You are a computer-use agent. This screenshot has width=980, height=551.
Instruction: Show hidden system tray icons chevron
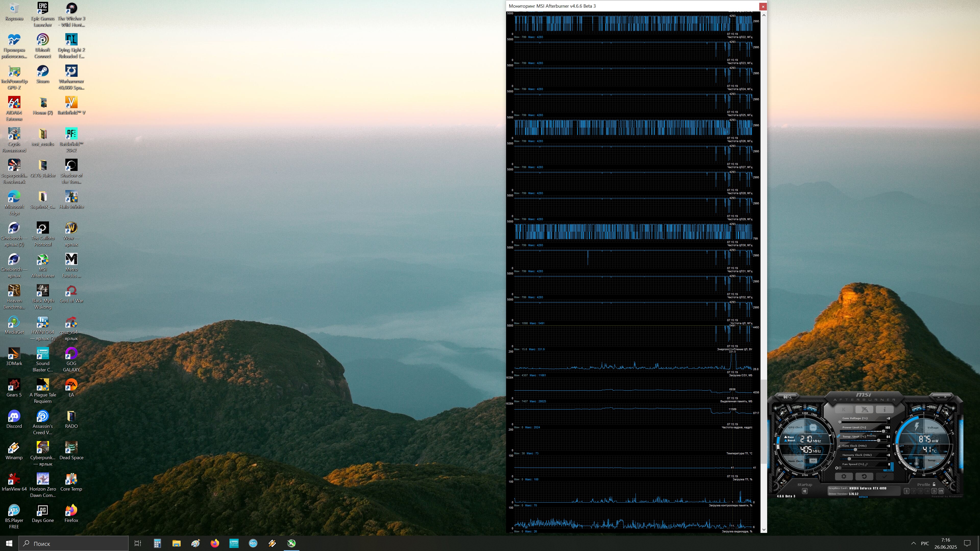913,543
